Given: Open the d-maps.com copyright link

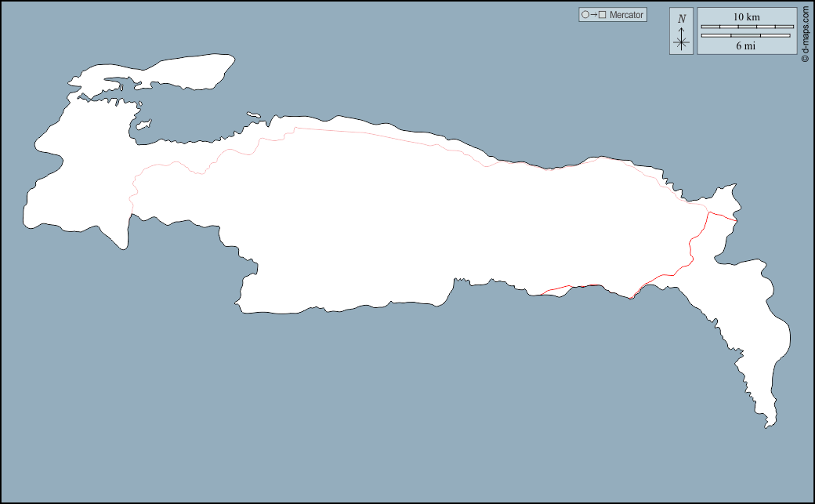Looking at the screenshot, I should click(805, 31).
